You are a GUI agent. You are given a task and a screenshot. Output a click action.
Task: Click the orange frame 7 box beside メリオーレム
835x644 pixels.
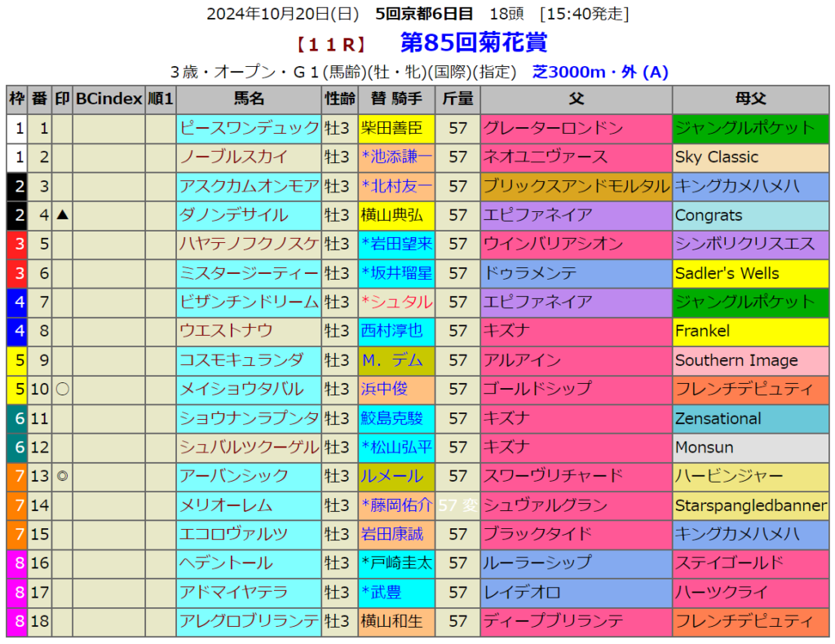pyautogui.click(x=17, y=505)
